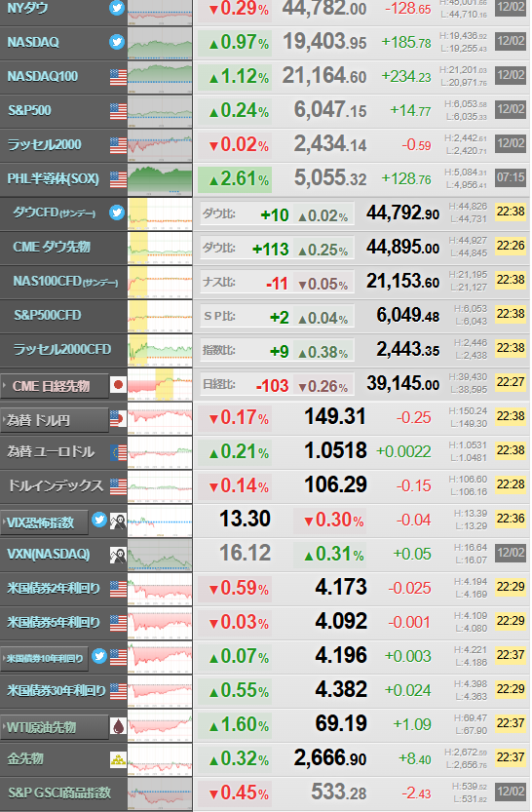The width and height of the screenshot is (532, 812).
Task: Open the 米国債券30年利回り link
Action: 57,691
